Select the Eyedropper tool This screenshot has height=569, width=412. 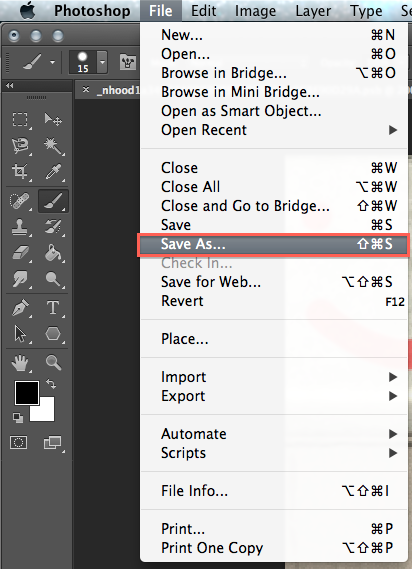click(x=53, y=172)
